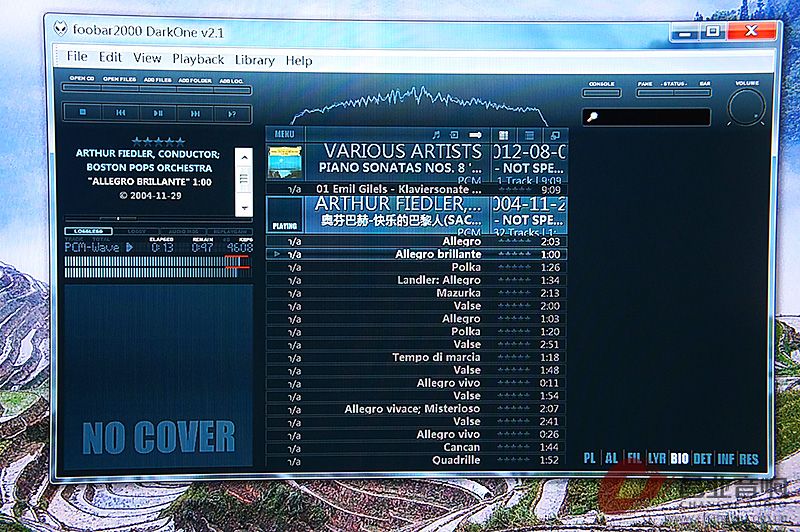Click the show-now-playing square icon

(x=454, y=135)
